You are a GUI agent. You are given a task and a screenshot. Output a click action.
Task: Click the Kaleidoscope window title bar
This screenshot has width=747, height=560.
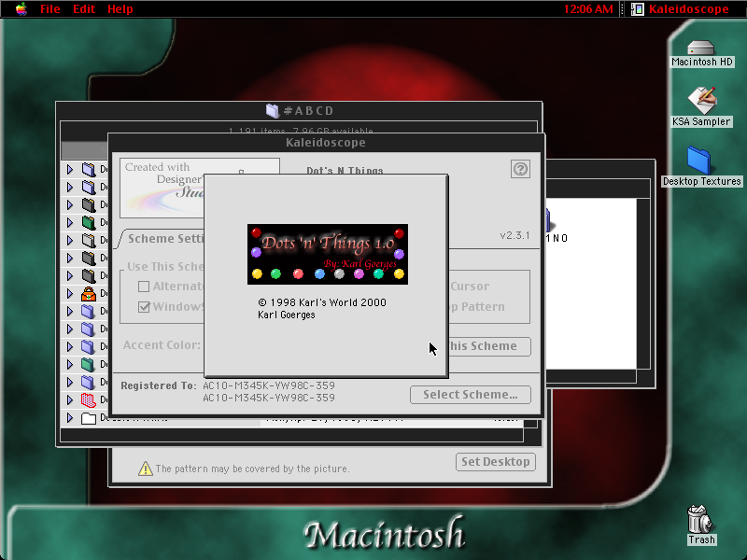pyautogui.click(x=326, y=143)
